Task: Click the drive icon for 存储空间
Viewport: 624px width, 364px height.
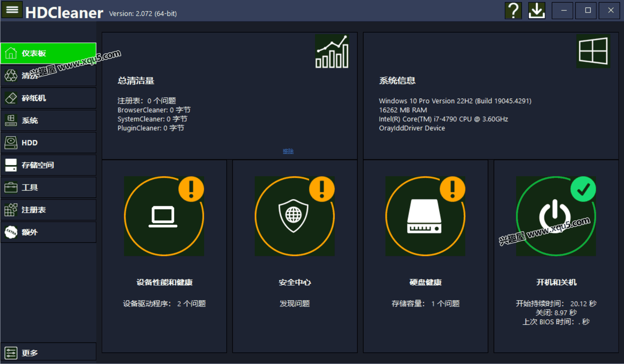Action: [x=11, y=165]
